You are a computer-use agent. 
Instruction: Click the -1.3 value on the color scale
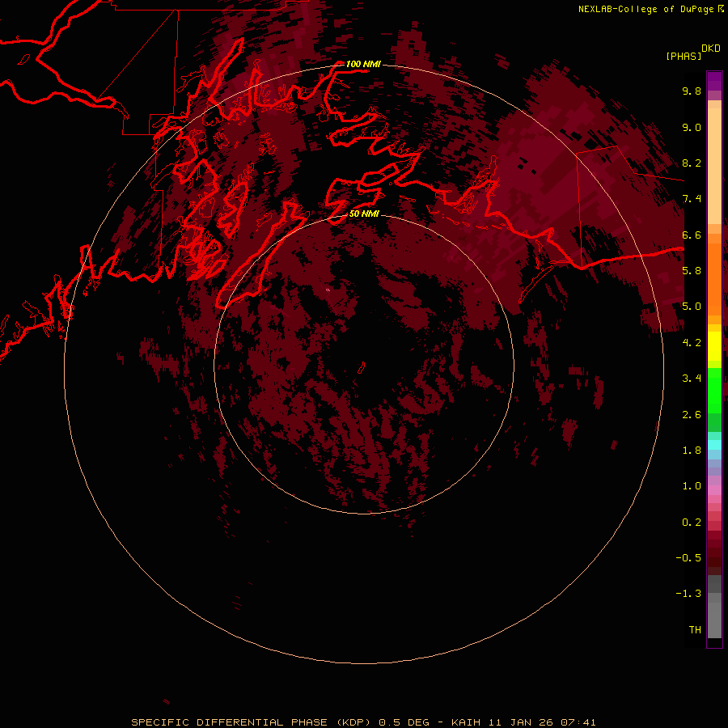[x=688, y=594]
